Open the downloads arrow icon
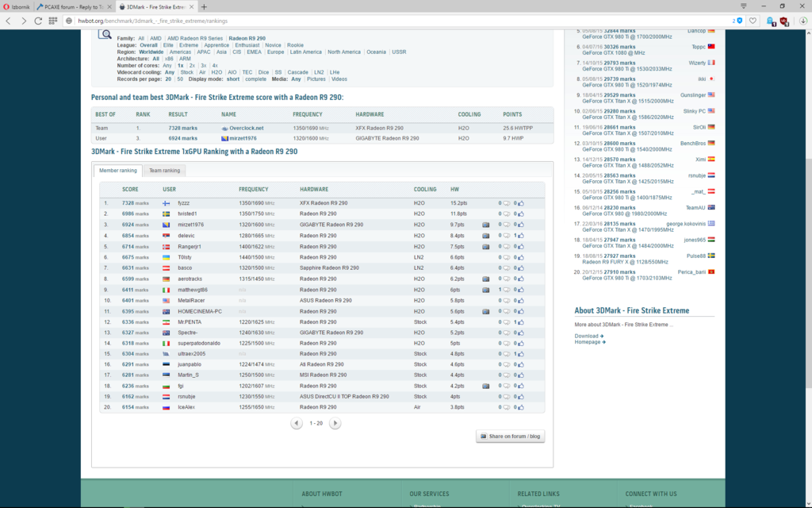The height and width of the screenshot is (508, 812). [803, 21]
